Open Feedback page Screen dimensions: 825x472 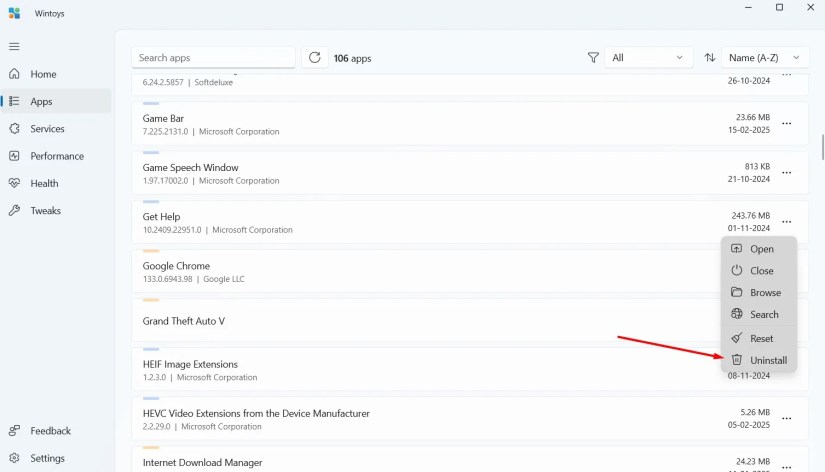pyautogui.click(x=56, y=431)
